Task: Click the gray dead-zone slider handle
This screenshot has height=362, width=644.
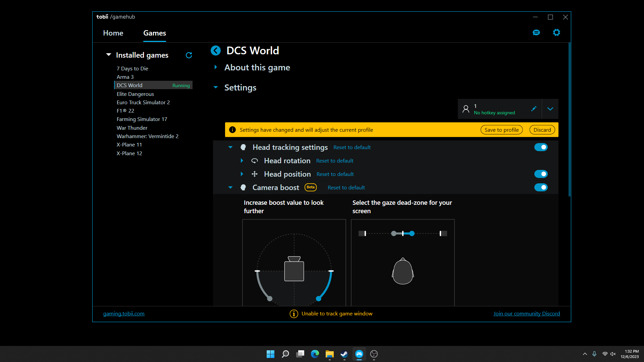Action: [394, 234]
